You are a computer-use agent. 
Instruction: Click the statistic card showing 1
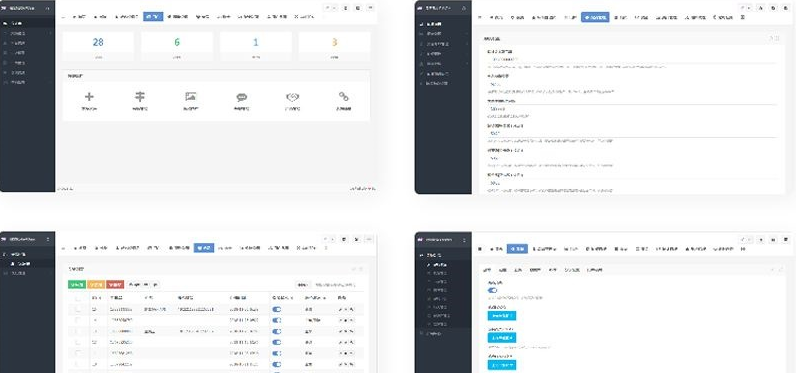coord(256,46)
